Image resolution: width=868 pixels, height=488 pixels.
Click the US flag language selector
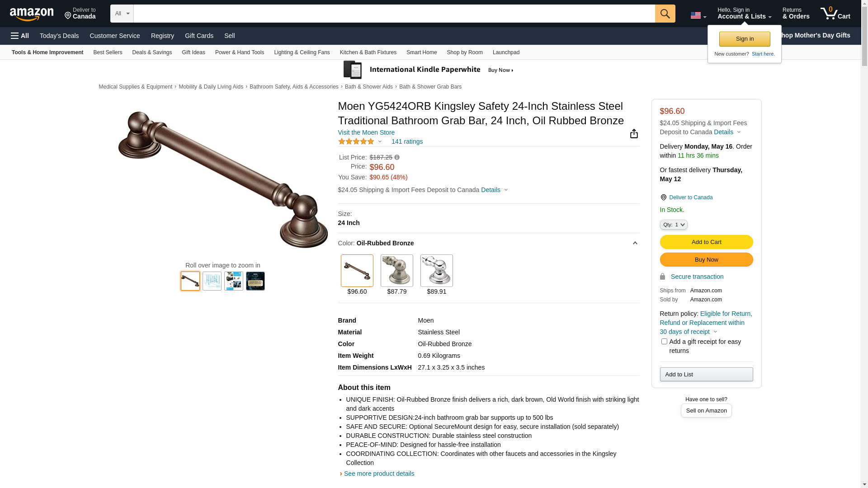[698, 15]
